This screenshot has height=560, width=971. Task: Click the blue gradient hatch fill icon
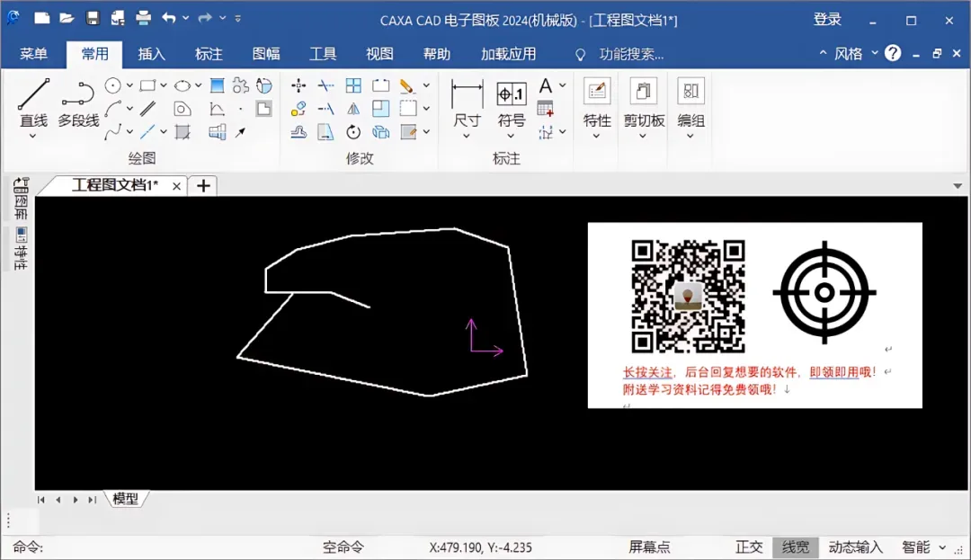pos(217,85)
